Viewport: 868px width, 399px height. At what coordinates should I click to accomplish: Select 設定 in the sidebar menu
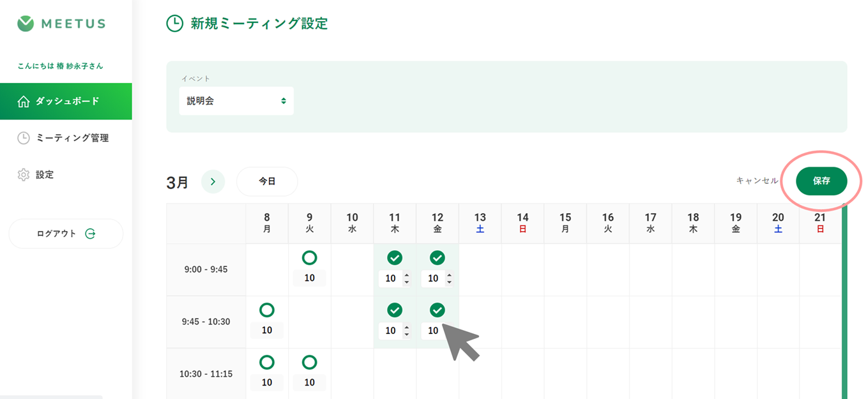pyautogui.click(x=45, y=174)
